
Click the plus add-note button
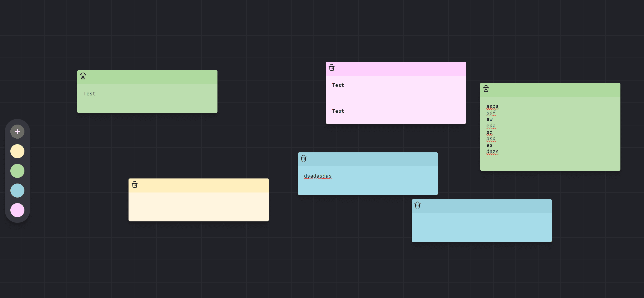17,132
